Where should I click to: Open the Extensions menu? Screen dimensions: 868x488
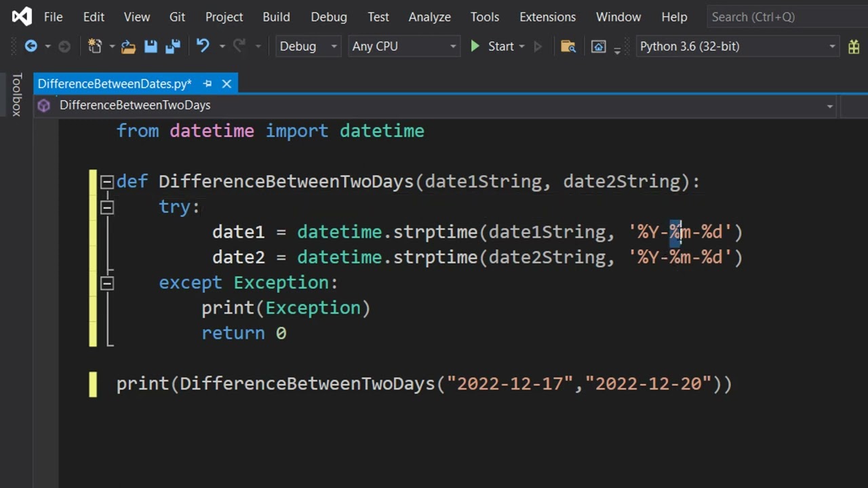[547, 17]
